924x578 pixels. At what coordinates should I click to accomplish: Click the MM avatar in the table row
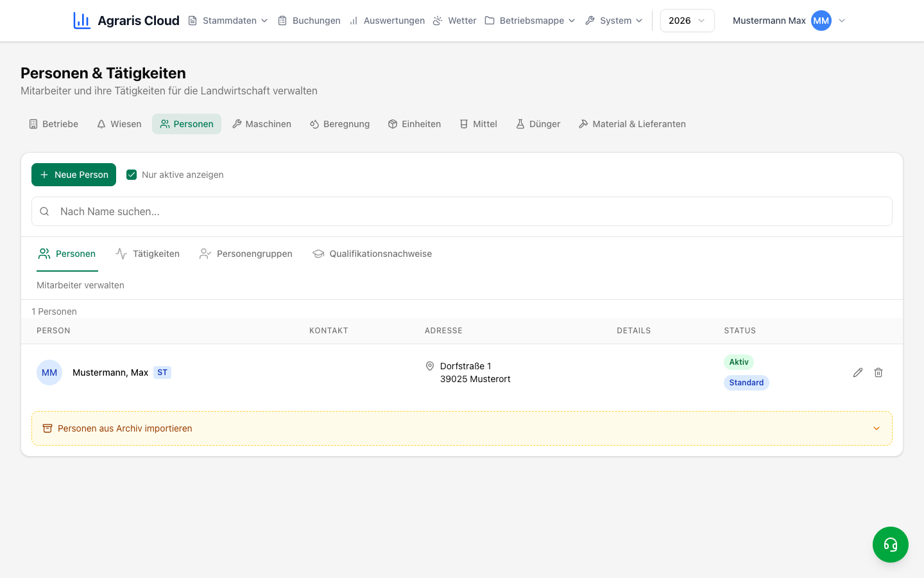[x=49, y=372]
